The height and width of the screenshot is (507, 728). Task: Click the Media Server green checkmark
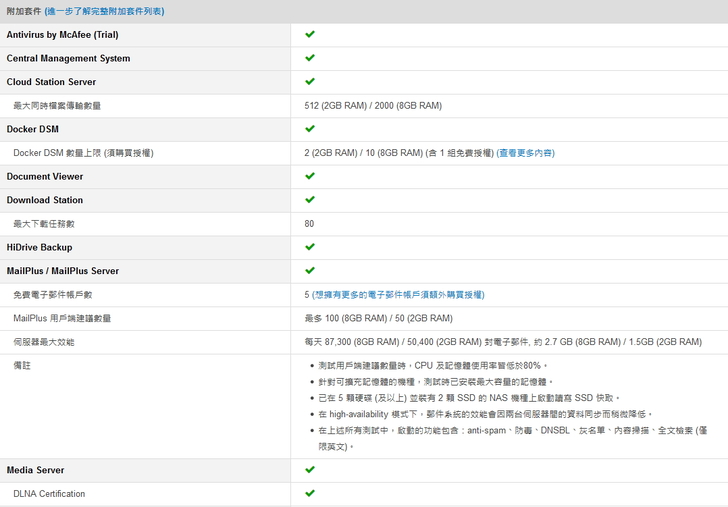pos(310,469)
